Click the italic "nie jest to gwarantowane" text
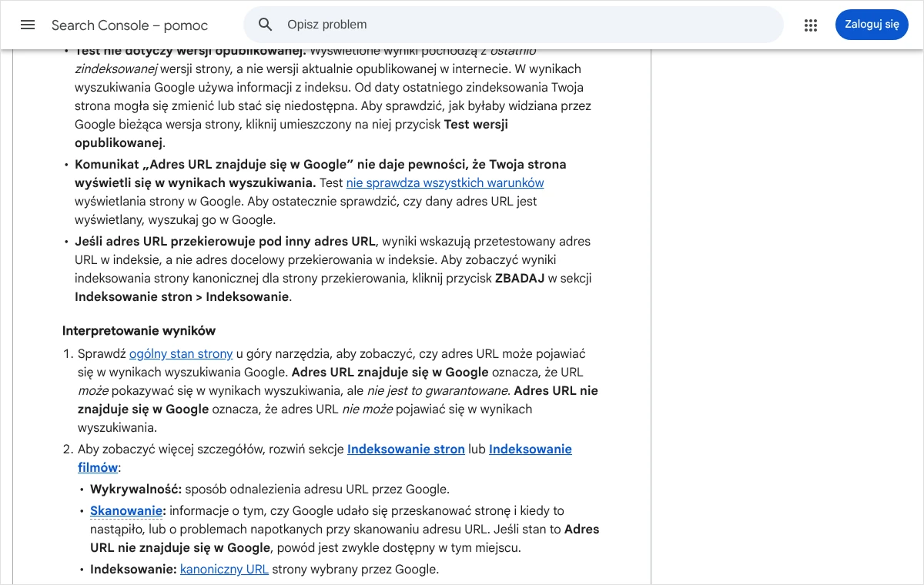Image resolution: width=924 pixels, height=585 pixels. (437, 391)
